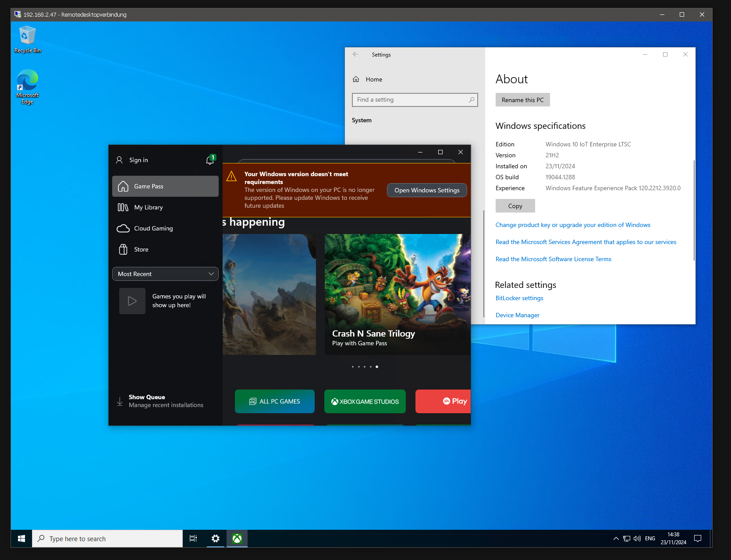Image resolution: width=731 pixels, height=560 pixels.
Task: Open BitLocker settings link
Action: pos(519,298)
